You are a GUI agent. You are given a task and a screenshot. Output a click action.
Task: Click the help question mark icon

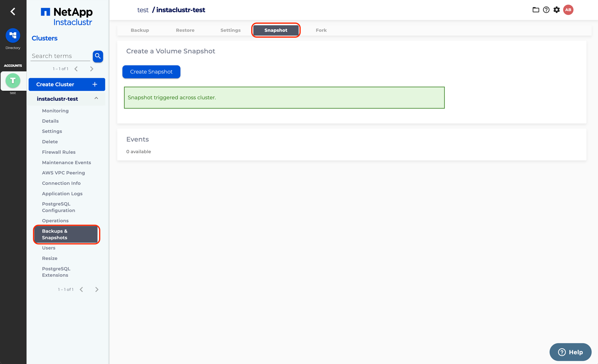point(546,10)
